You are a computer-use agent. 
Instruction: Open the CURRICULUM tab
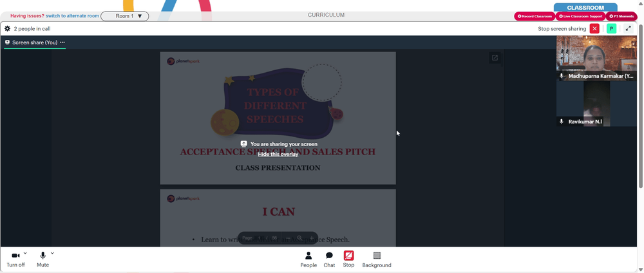[326, 15]
